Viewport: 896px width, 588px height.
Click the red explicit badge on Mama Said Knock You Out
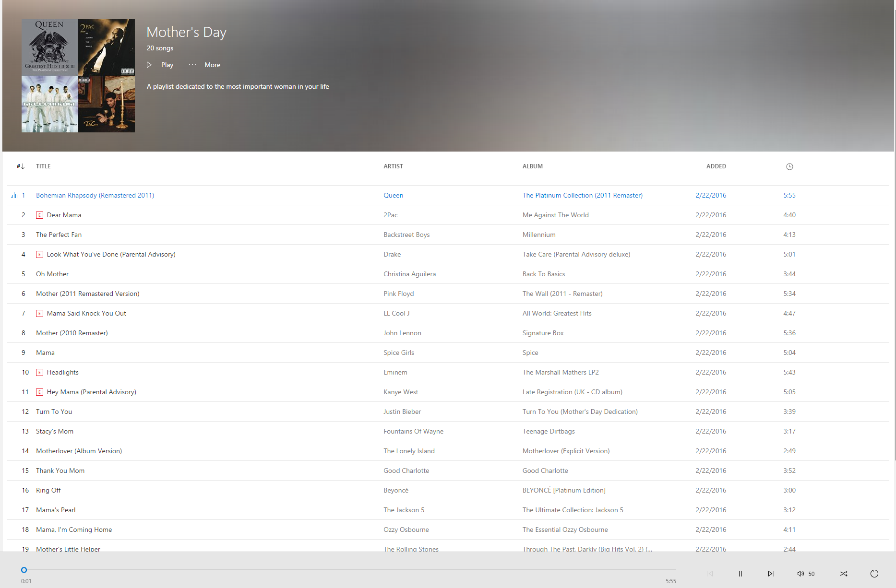pyautogui.click(x=40, y=314)
